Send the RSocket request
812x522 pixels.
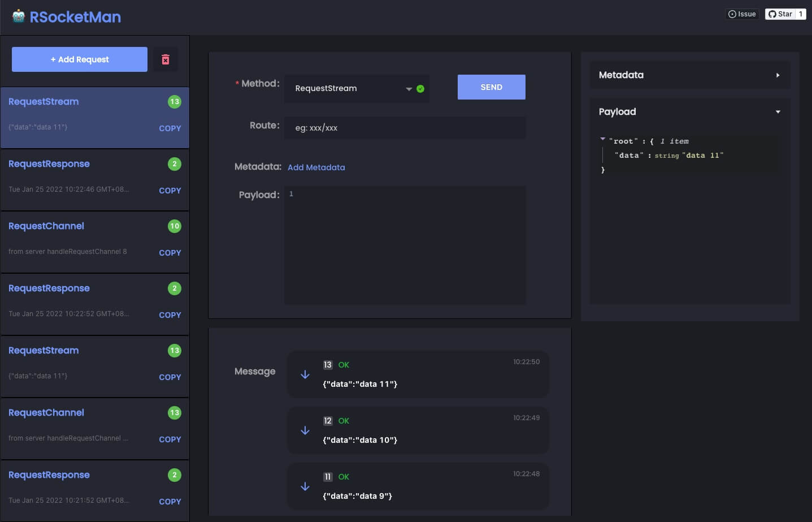coord(492,87)
